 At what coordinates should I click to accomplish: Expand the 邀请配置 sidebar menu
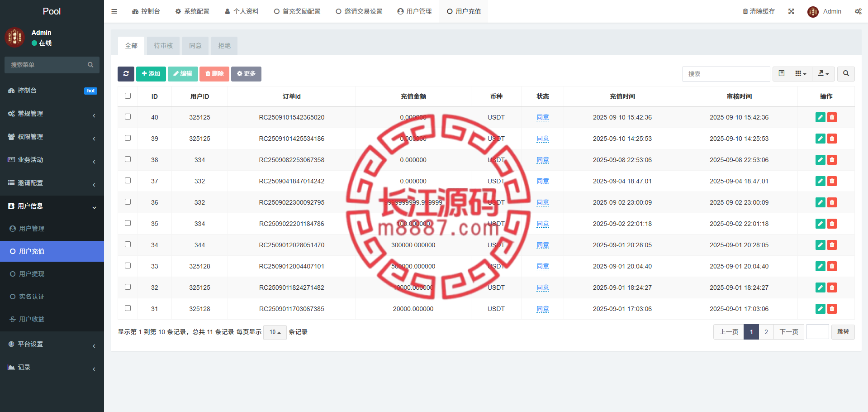(52, 183)
